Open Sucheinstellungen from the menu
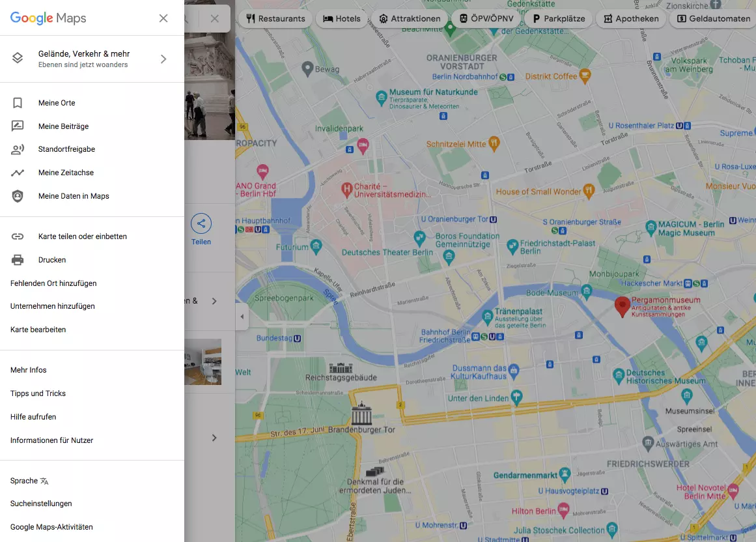 coord(41,504)
